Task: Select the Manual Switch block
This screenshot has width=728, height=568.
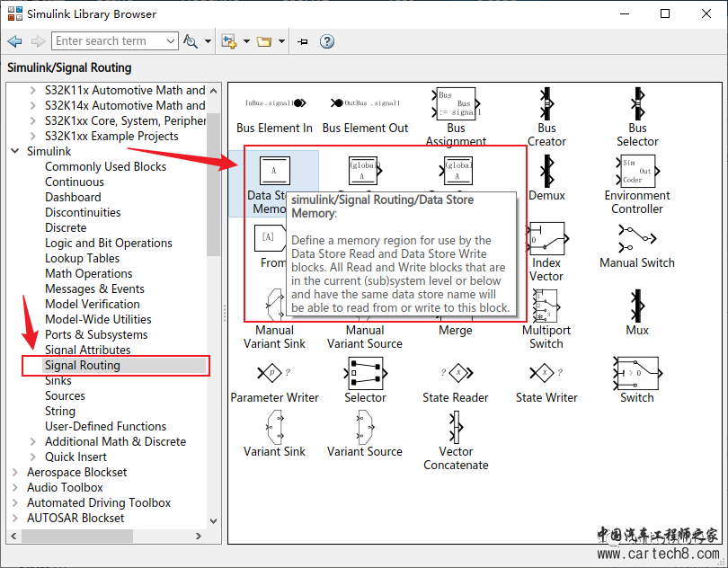Action: [637, 246]
